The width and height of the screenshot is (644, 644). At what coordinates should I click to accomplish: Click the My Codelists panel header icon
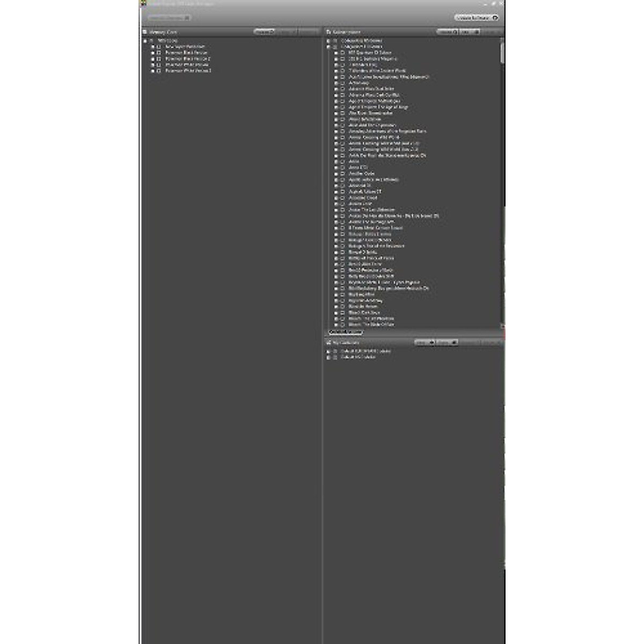pyautogui.click(x=328, y=342)
